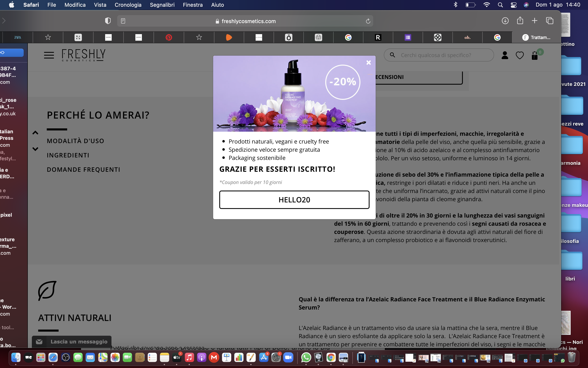Open Spotlight search in menu bar
This screenshot has width=588, height=368.
[500, 5]
